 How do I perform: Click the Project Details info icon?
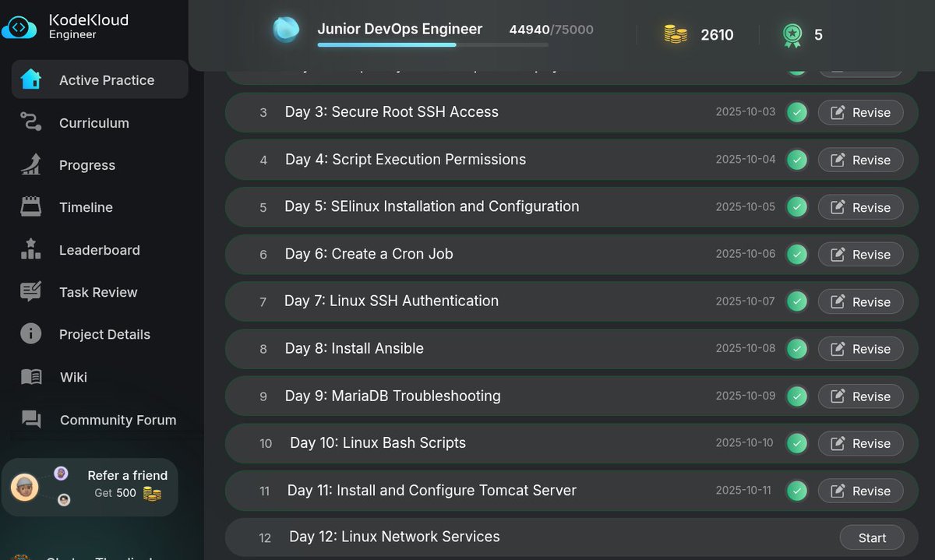click(30, 334)
